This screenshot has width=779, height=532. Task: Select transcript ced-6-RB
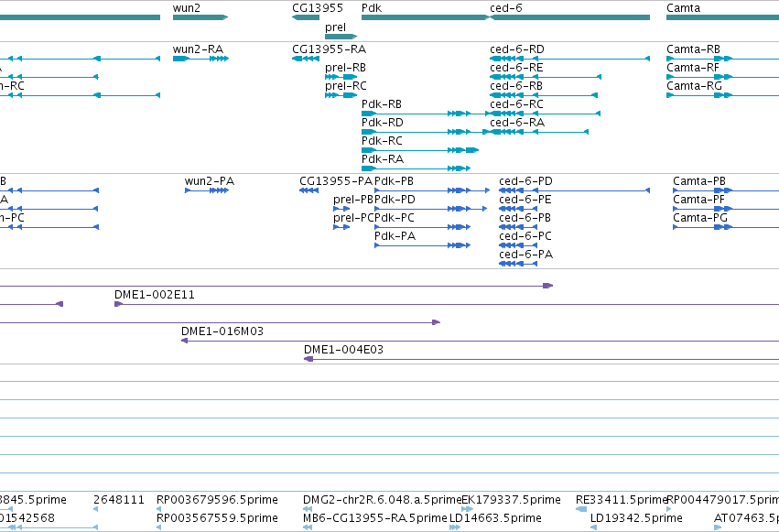click(x=544, y=95)
